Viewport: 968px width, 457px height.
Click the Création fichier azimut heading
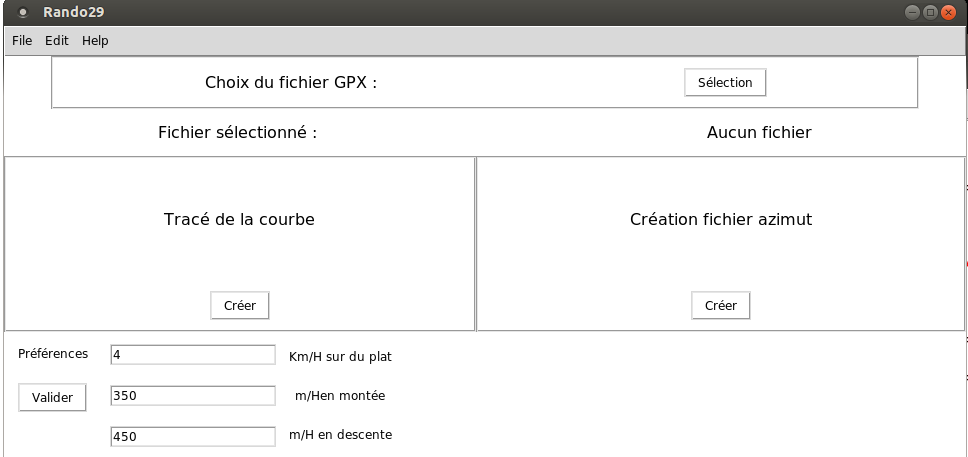point(721,219)
